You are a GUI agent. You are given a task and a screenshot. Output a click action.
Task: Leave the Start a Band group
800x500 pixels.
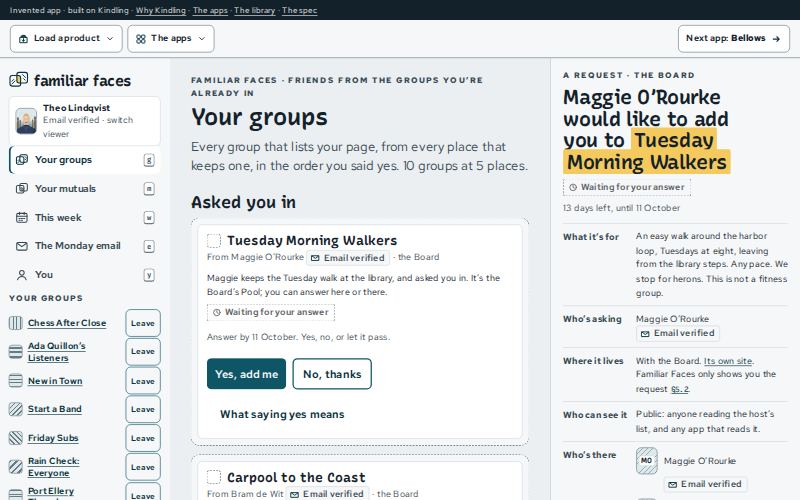coord(143,409)
